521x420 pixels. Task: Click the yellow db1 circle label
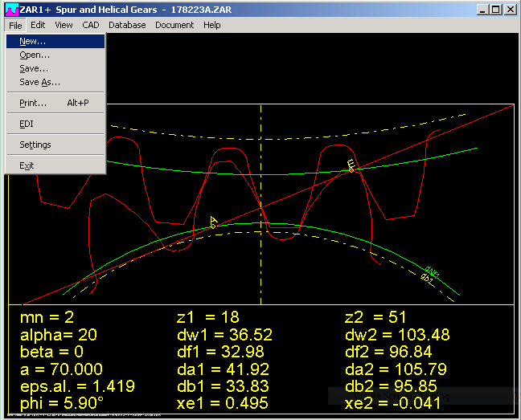point(427,279)
